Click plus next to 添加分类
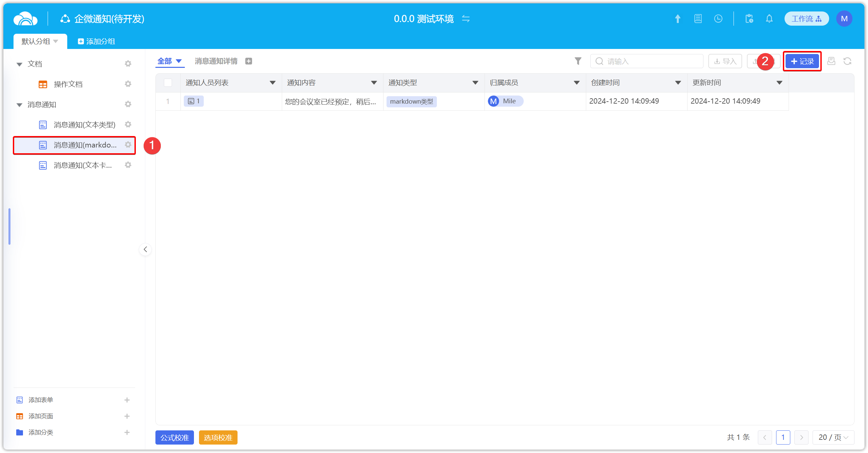The image size is (868, 453). click(x=127, y=432)
